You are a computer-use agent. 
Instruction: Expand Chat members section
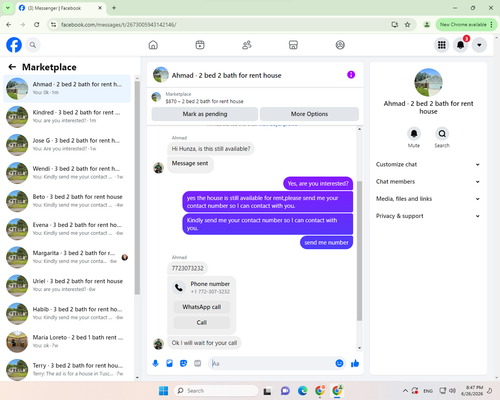[428, 182]
